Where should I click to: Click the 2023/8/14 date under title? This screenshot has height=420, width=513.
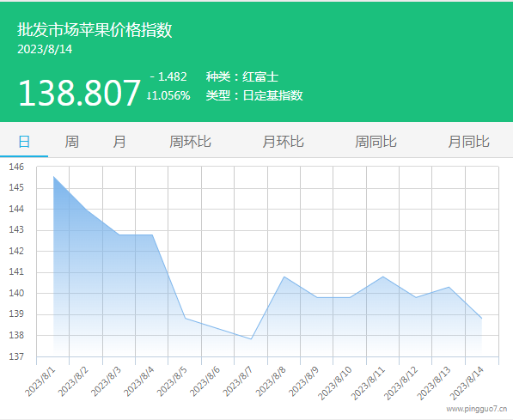45,50
